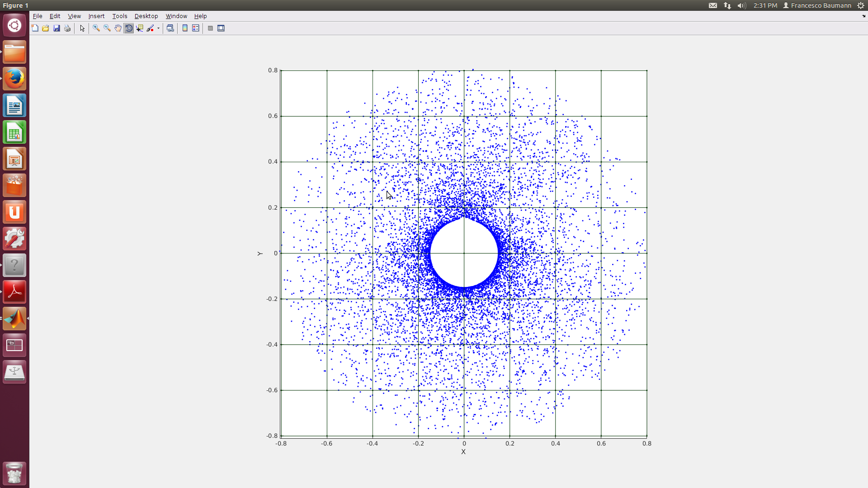This screenshot has height=488, width=868.
Task: Select the Zoom Out magnifier tool
Action: click(x=107, y=28)
